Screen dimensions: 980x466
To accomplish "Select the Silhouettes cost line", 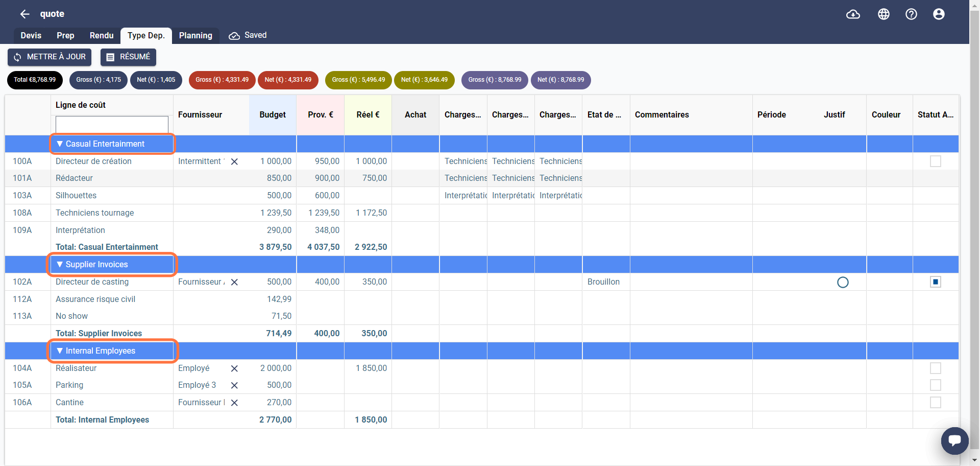I will (76, 196).
